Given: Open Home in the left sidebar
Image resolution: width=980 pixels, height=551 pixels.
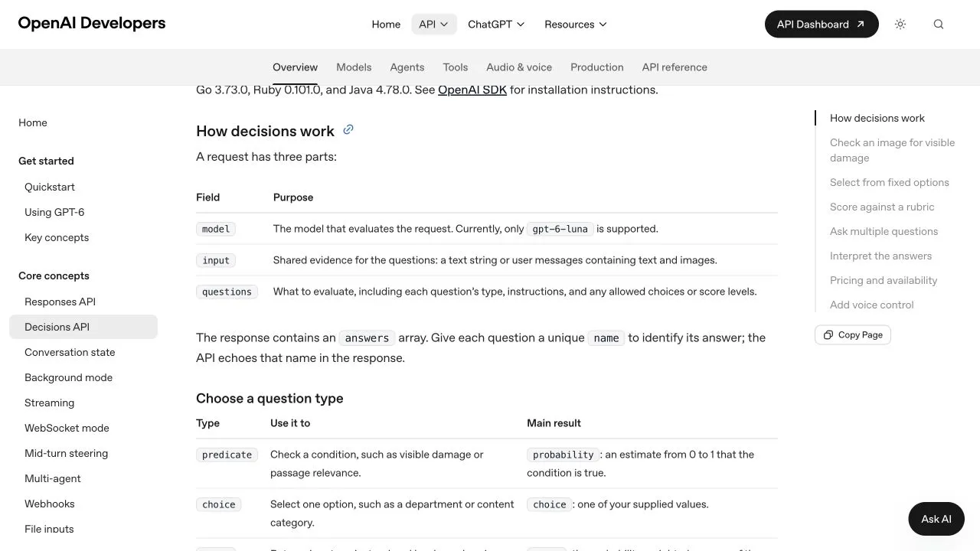Looking at the screenshot, I should (x=33, y=122).
